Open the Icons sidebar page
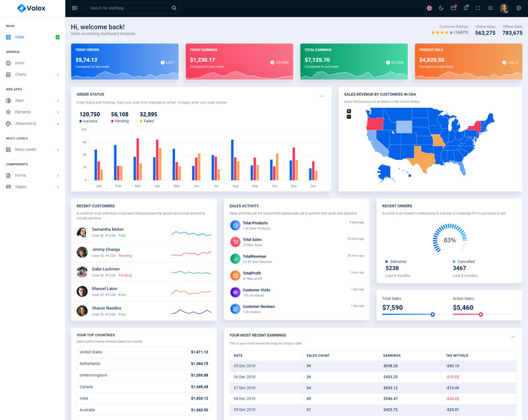Viewport: 528px width, 420px height. point(20,63)
